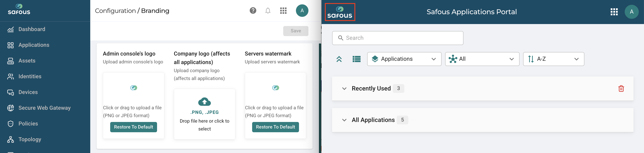Collapse the Recently Used section
Image resolution: width=644 pixels, height=153 pixels.
pyautogui.click(x=344, y=89)
